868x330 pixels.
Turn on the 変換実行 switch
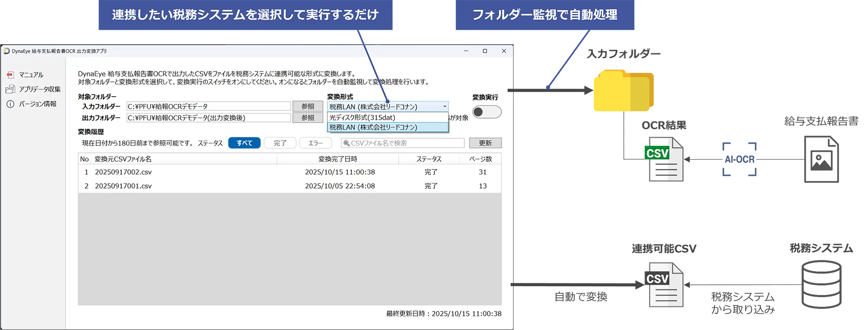click(x=486, y=112)
